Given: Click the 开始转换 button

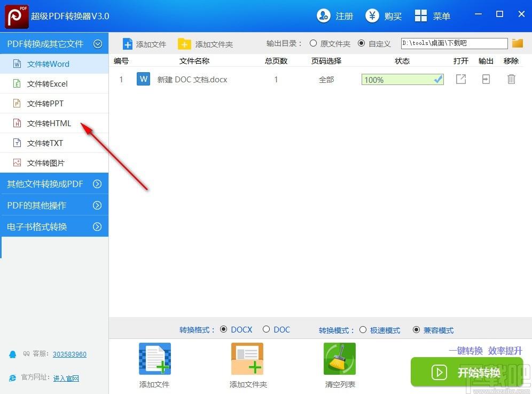Looking at the screenshot, I should tap(466, 372).
